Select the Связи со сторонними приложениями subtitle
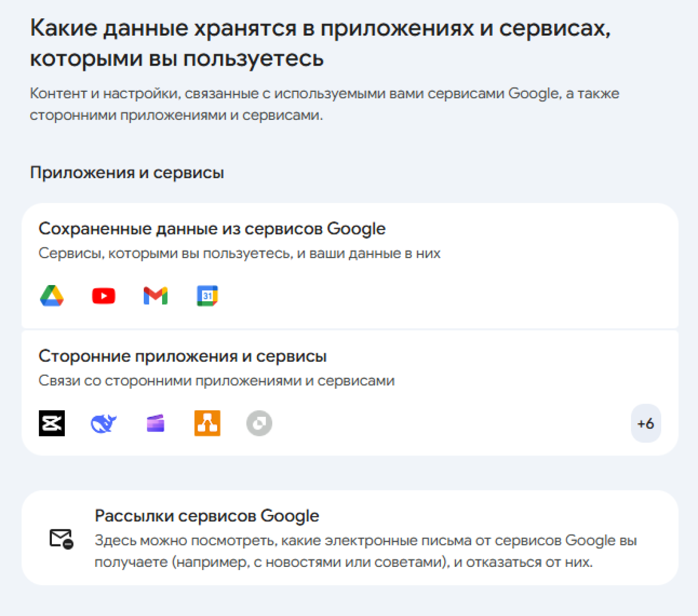Viewport: 698px width, 616px height. pos(217,380)
